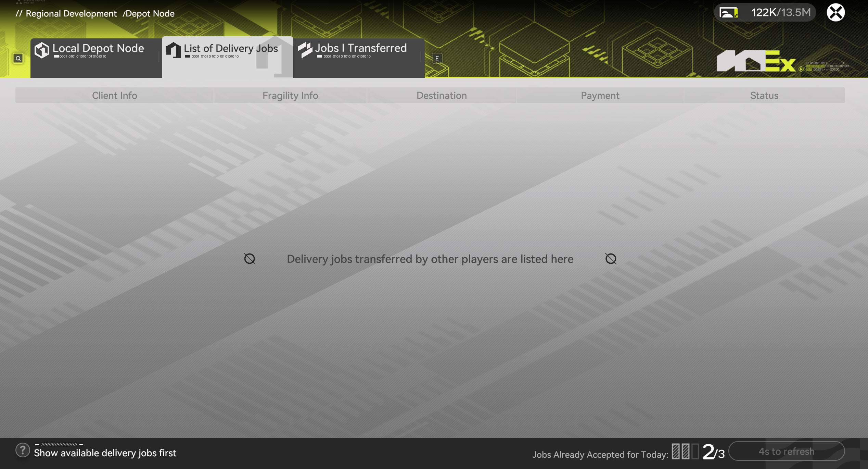Open help via question mark icon

(x=23, y=450)
